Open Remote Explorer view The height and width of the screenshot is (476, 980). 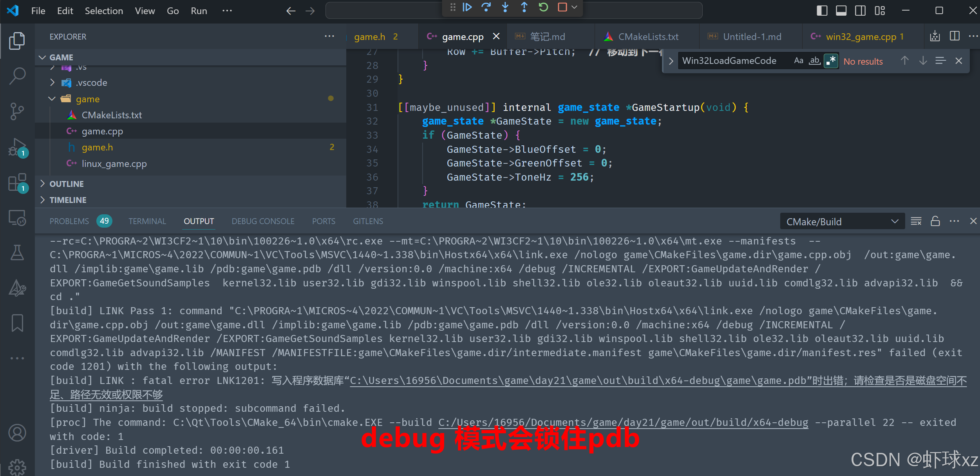(x=17, y=218)
